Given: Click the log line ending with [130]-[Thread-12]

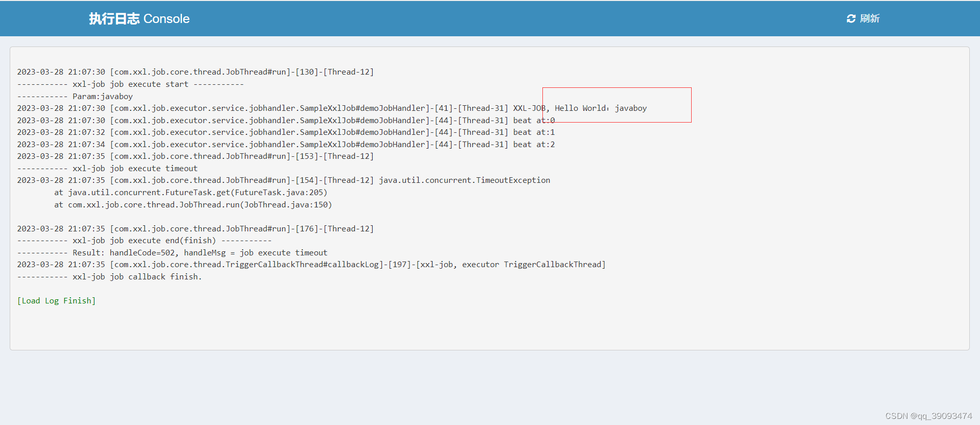Looking at the screenshot, I should tap(195, 72).
